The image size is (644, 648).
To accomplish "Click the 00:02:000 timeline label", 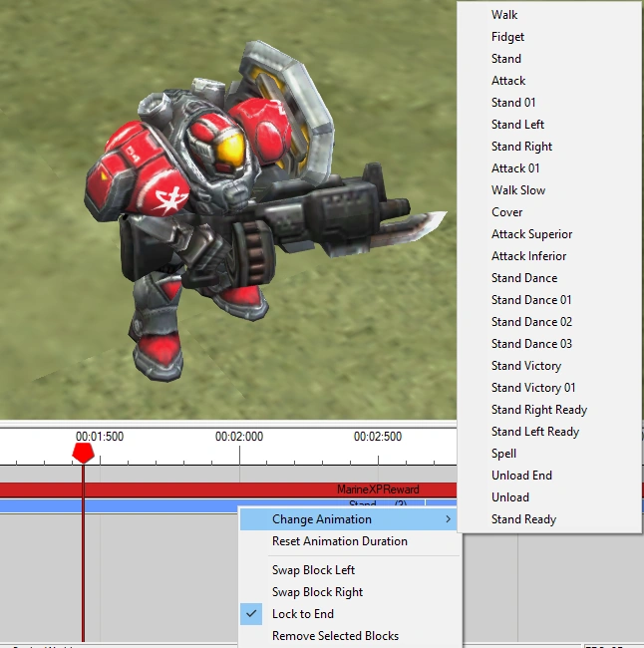I will coord(239,437).
